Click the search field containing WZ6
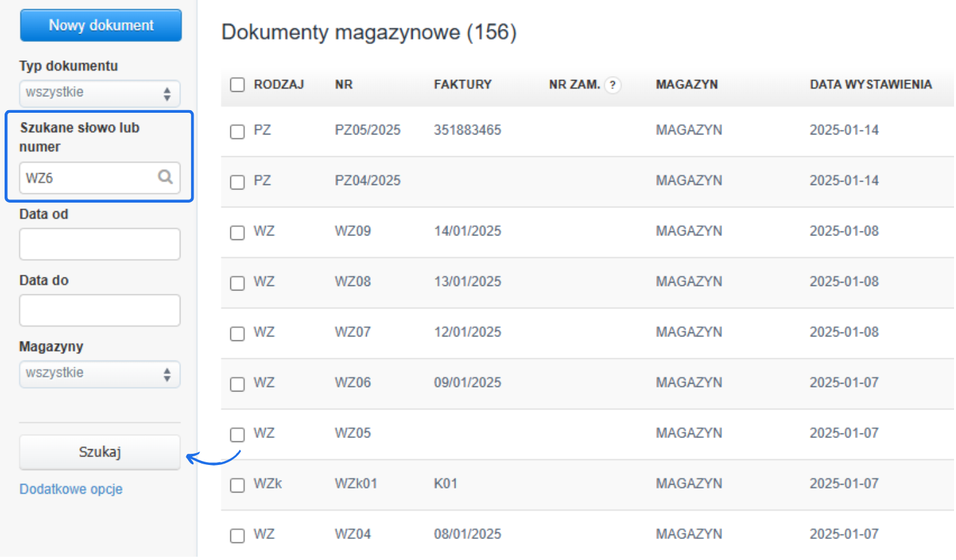956x560 pixels. (x=85, y=178)
